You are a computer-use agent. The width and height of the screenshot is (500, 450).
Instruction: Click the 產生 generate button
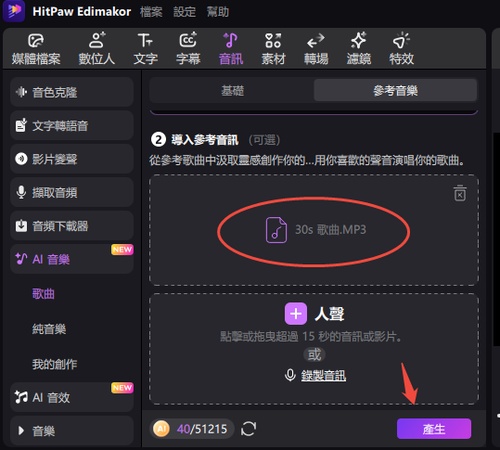434,429
